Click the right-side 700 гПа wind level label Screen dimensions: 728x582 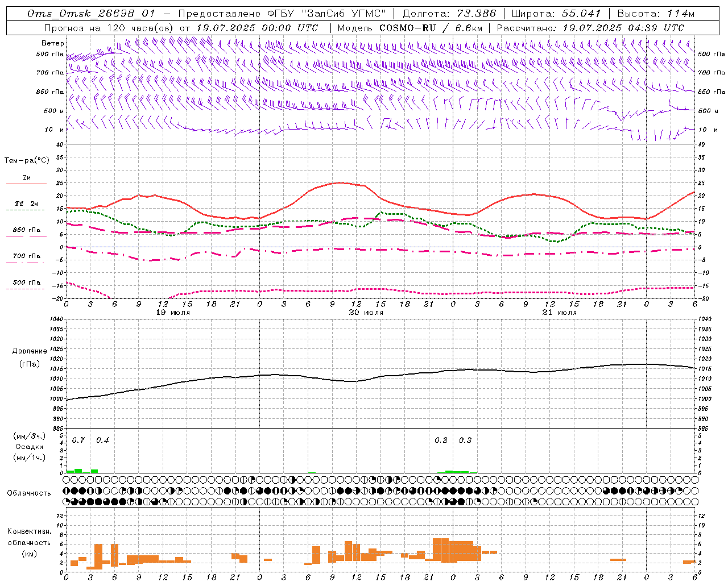click(712, 73)
